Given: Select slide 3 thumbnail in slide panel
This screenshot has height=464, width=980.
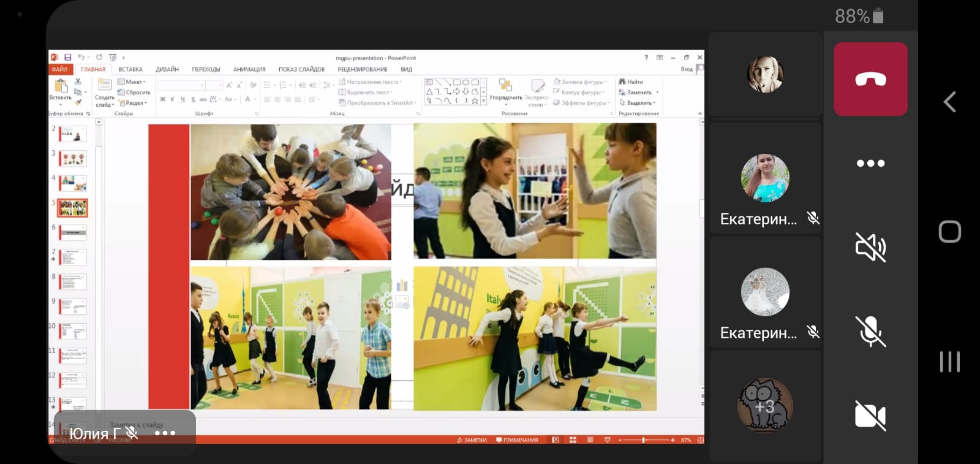Looking at the screenshot, I should [x=73, y=159].
